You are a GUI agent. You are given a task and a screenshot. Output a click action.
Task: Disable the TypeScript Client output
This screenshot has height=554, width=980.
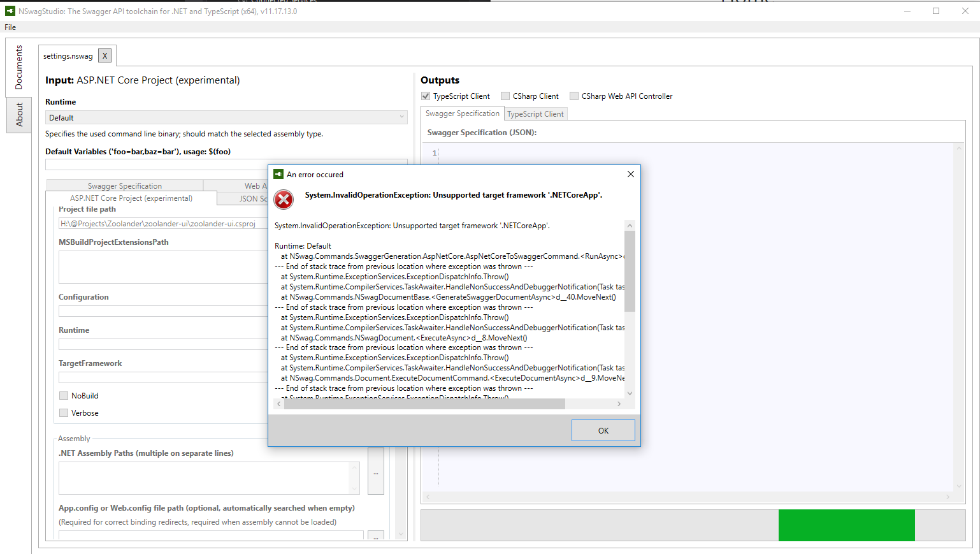(x=425, y=96)
